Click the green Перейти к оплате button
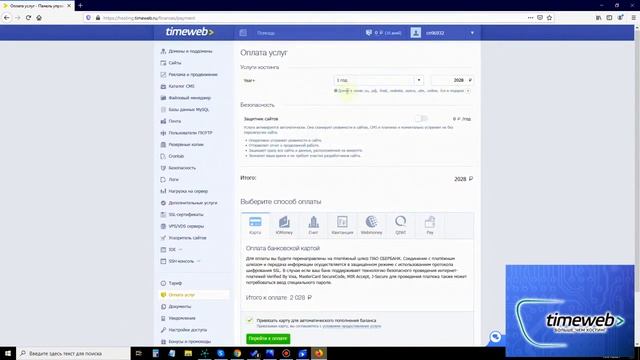640x360 pixels. pyautogui.click(x=268, y=338)
